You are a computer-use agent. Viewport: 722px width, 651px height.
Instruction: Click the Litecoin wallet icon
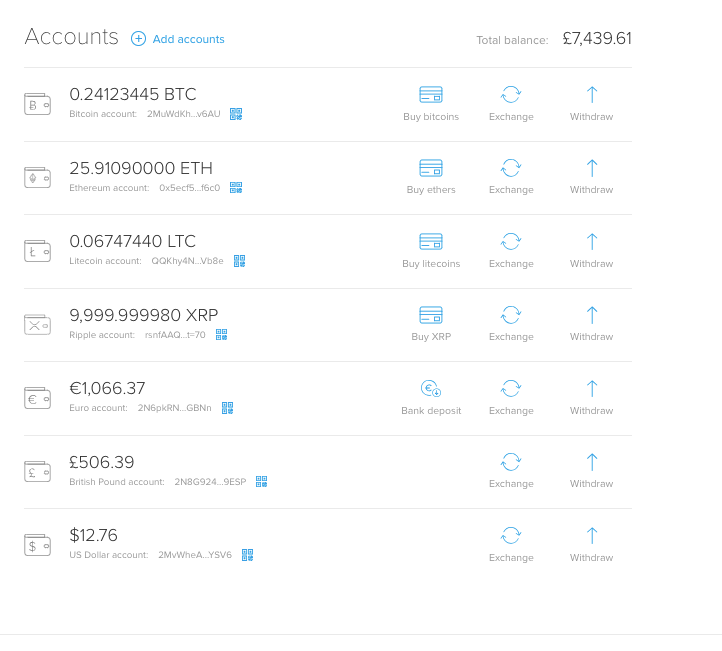37,251
